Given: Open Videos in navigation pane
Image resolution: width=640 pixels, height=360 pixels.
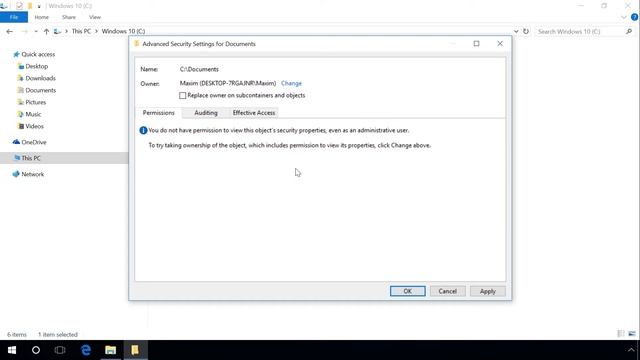Looking at the screenshot, I should click(x=34, y=127).
